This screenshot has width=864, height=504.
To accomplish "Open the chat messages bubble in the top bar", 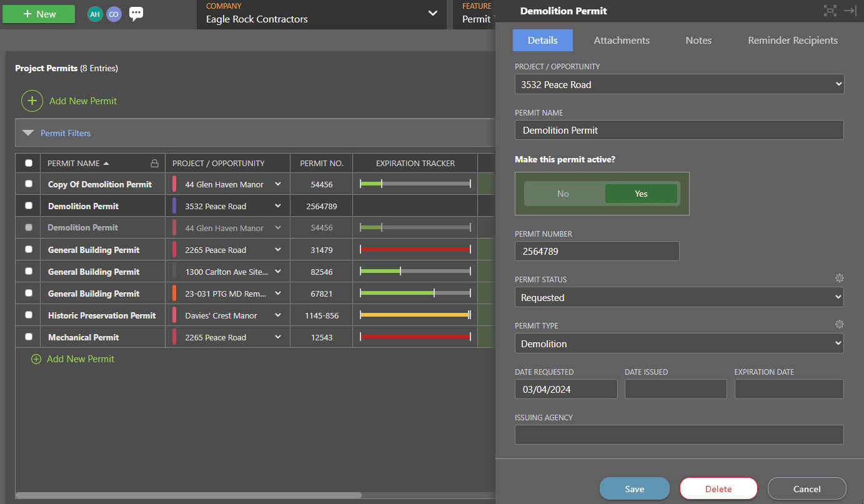I will pos(136,14).
